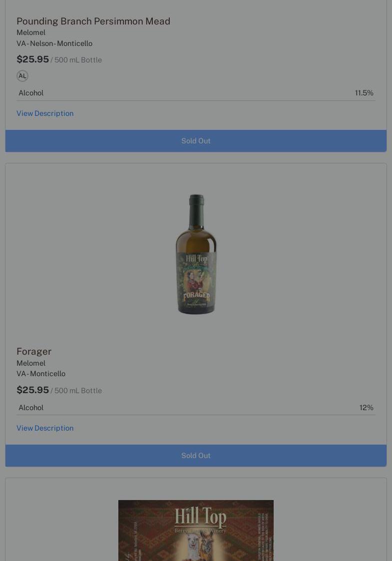The width and height of the screenshot is (392, 561).
Task: Open the Hill Top label image
Action: [196, 531]
